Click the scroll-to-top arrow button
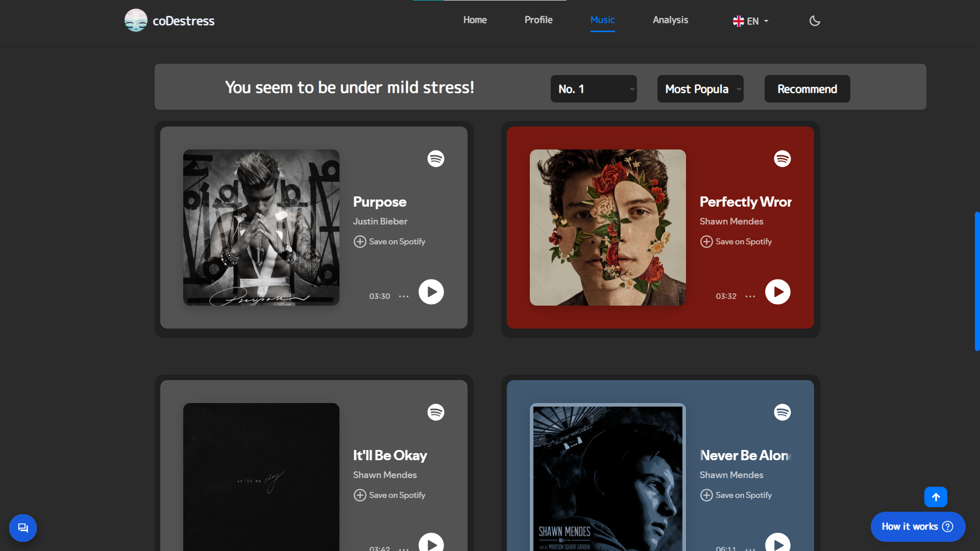Screen dimensions: 980x551 point(936,497)
